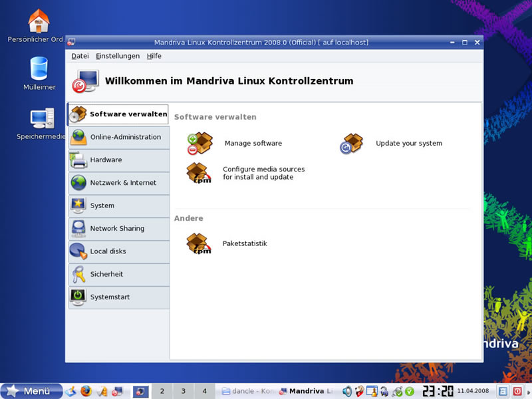Open the Hilfe menu
532x399 pixels.
point(154,56)
